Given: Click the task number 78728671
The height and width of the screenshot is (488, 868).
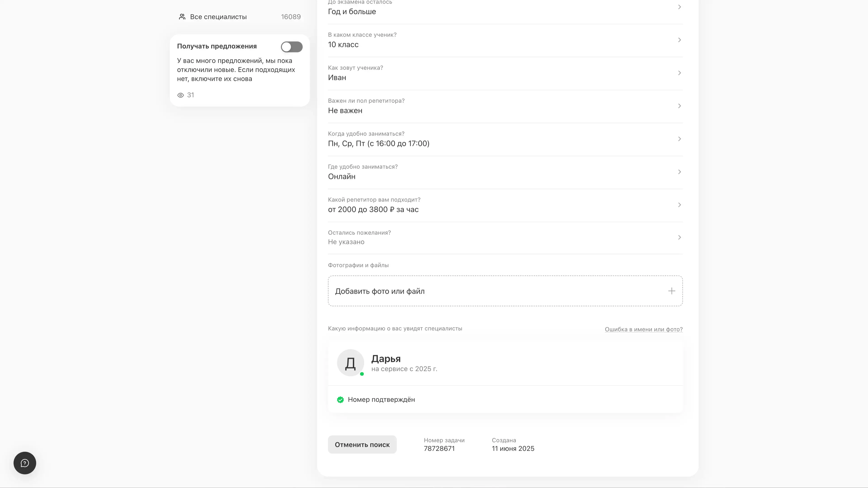Looking at the screenshot, I should point(439,449).
